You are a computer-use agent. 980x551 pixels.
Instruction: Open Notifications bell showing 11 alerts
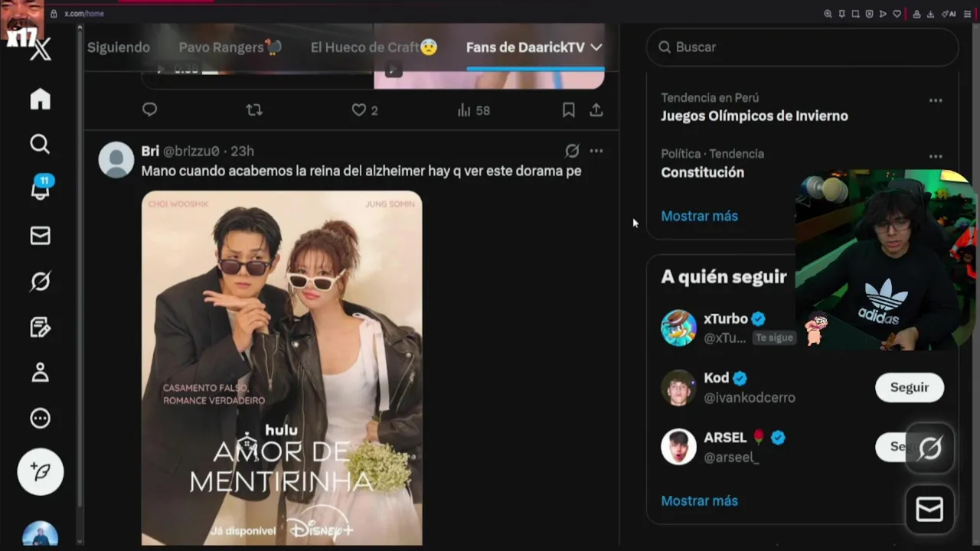coord(40,188)
